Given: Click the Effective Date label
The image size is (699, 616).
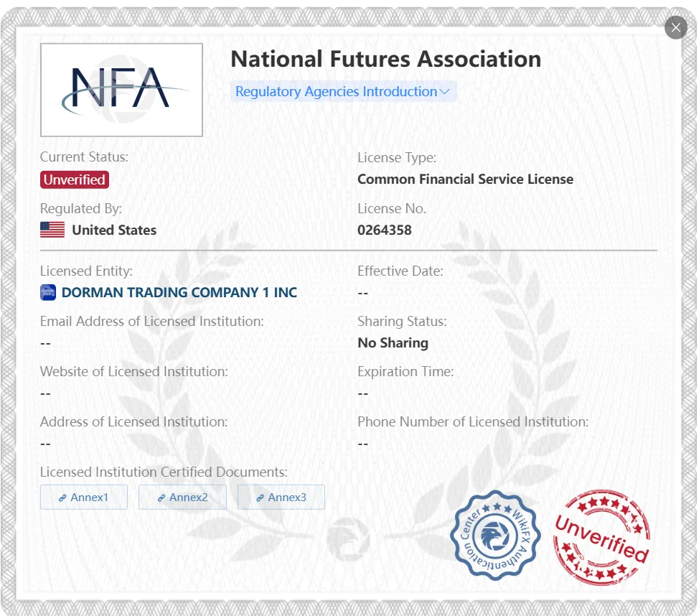Looking at the screenshot, I should pos(400,271).
